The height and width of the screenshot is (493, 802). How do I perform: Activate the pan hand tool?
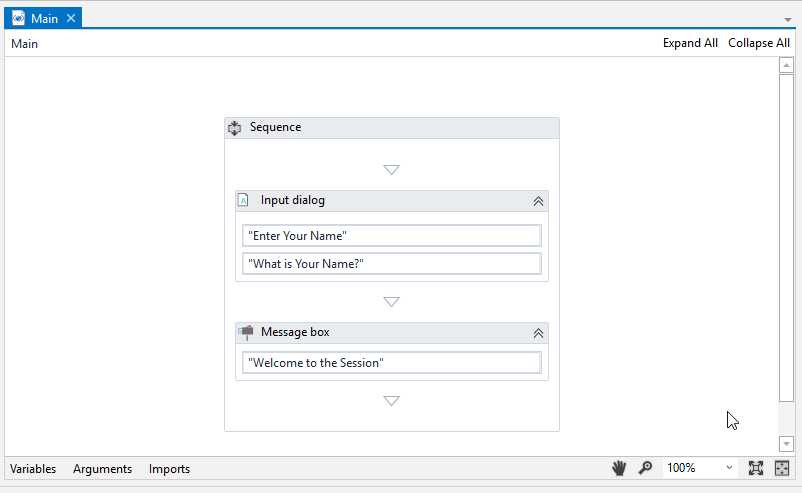click(x=620, y=468)
